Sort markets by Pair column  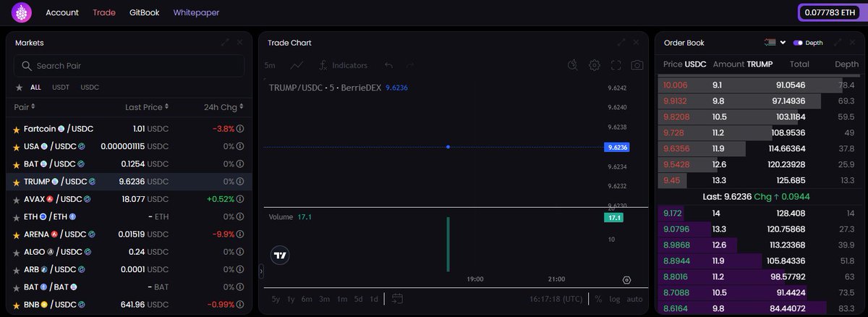point(25,107)
